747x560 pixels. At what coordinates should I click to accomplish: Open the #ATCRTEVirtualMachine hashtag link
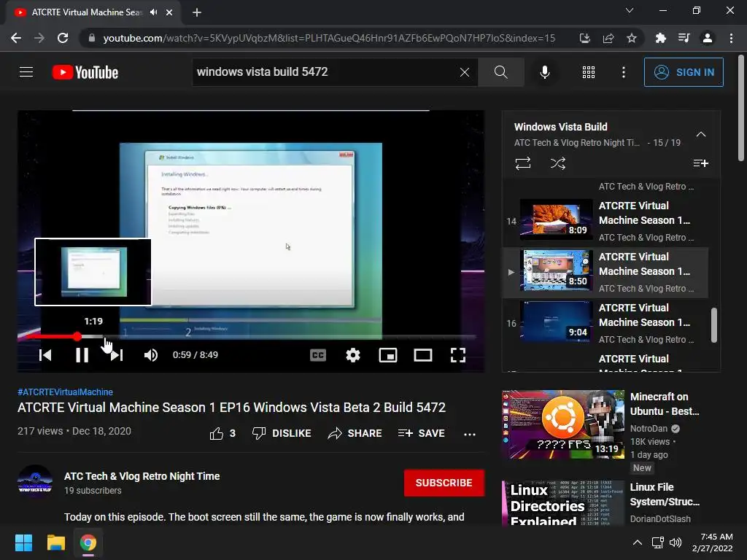coord(65,392)
